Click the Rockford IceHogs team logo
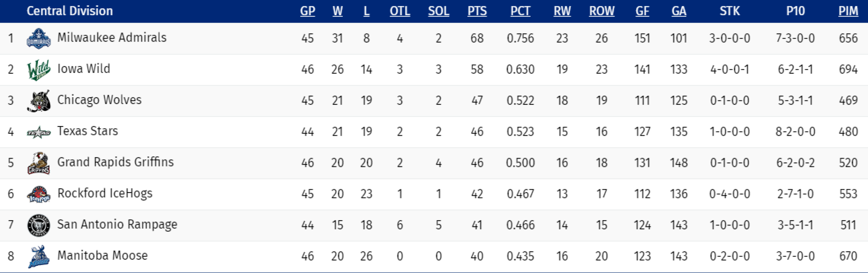 (39, 194)
